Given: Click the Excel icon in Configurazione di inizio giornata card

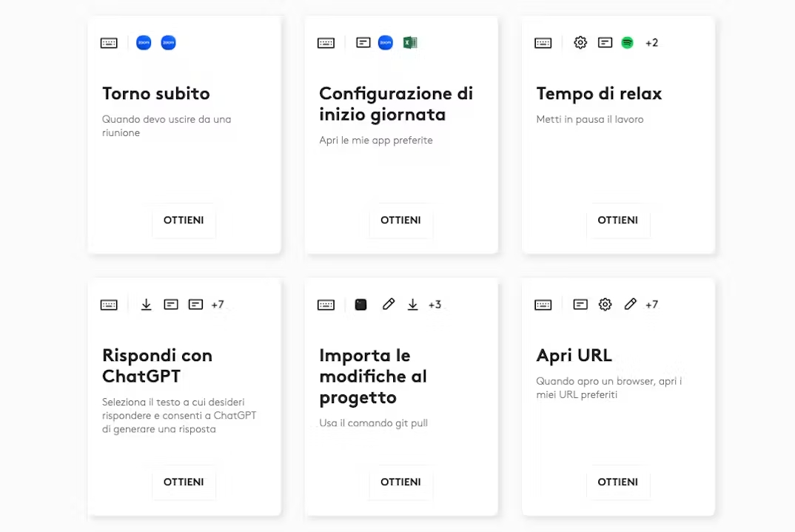Looking at the screenshot, I should point(410,43).
